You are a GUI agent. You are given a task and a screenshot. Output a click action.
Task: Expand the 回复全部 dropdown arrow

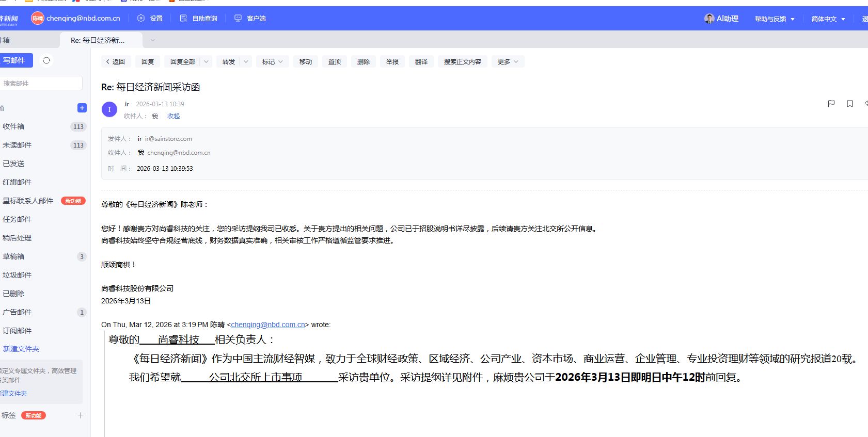(x=206, y=61)
